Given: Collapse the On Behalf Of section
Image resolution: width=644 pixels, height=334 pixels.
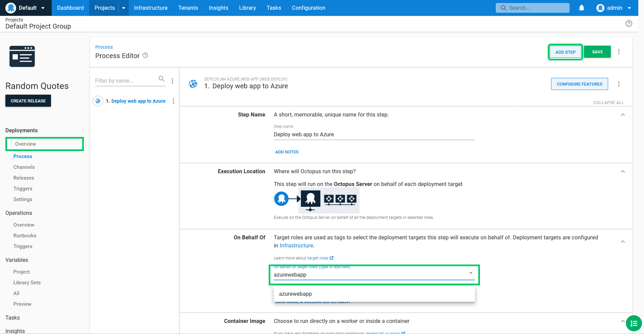Looking at the screenshot, I should pos(623,242).
